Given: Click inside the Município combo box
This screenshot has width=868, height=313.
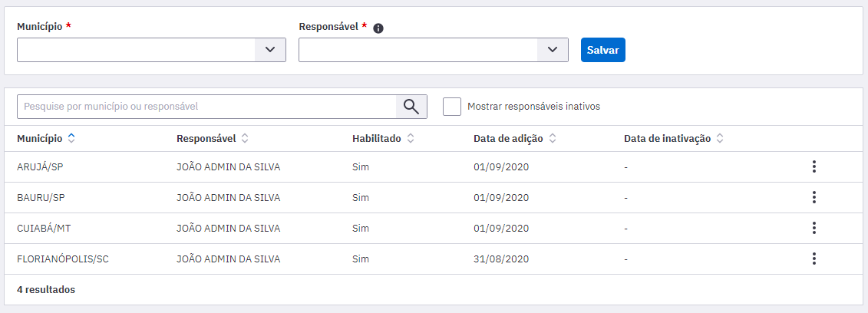Looking at the screenshot, I should [136, 50].
